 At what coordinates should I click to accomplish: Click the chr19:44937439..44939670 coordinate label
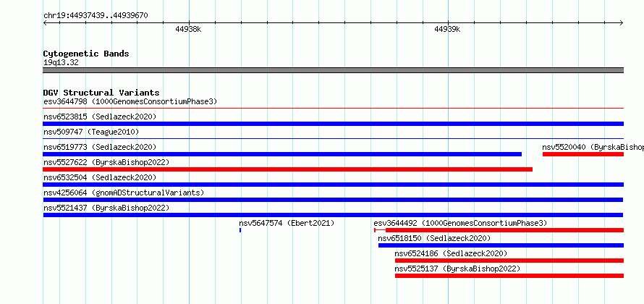click(x=96, y=16)
